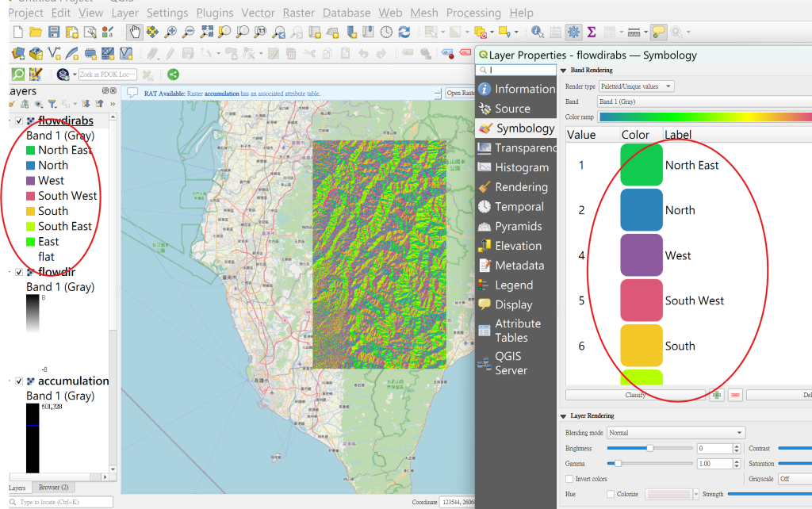Click the Refresh map icon
This screenshot has height=509, width=812.
click(404, 32)
